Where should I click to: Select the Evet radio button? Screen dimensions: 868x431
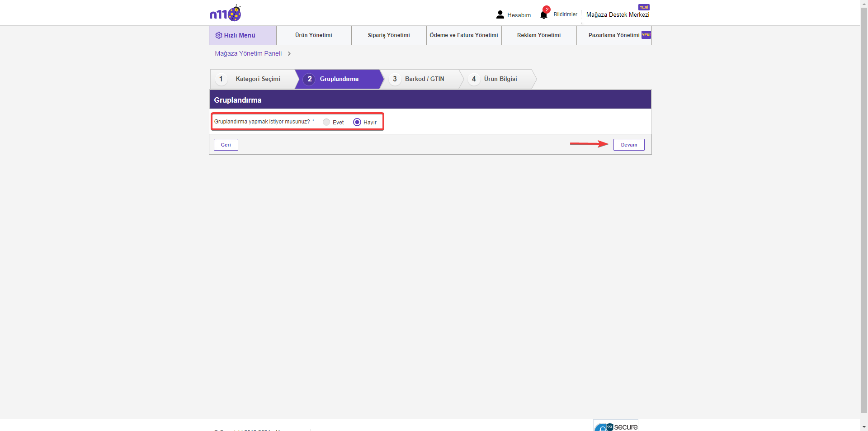pos(326,122)
